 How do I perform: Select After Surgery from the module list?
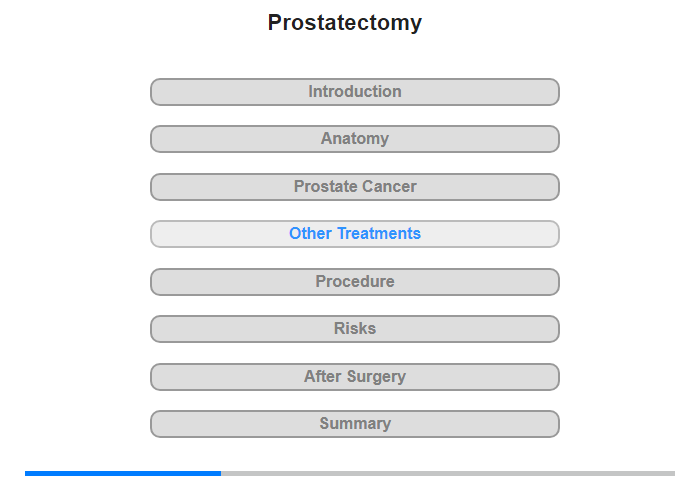[x=354, y=377]
